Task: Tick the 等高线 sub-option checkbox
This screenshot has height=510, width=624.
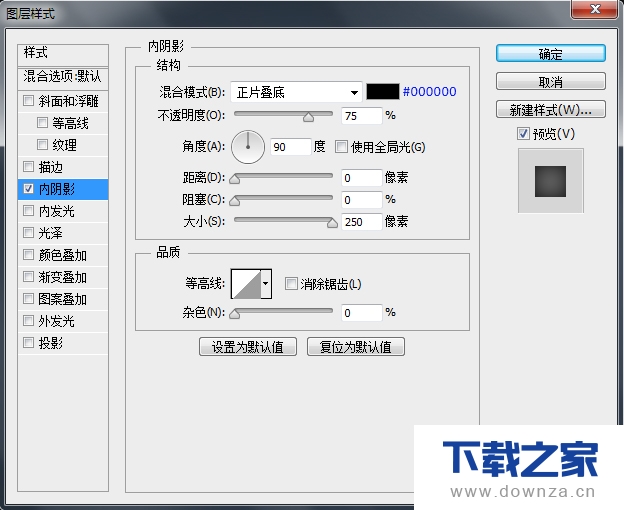Action: pos(42,122)
